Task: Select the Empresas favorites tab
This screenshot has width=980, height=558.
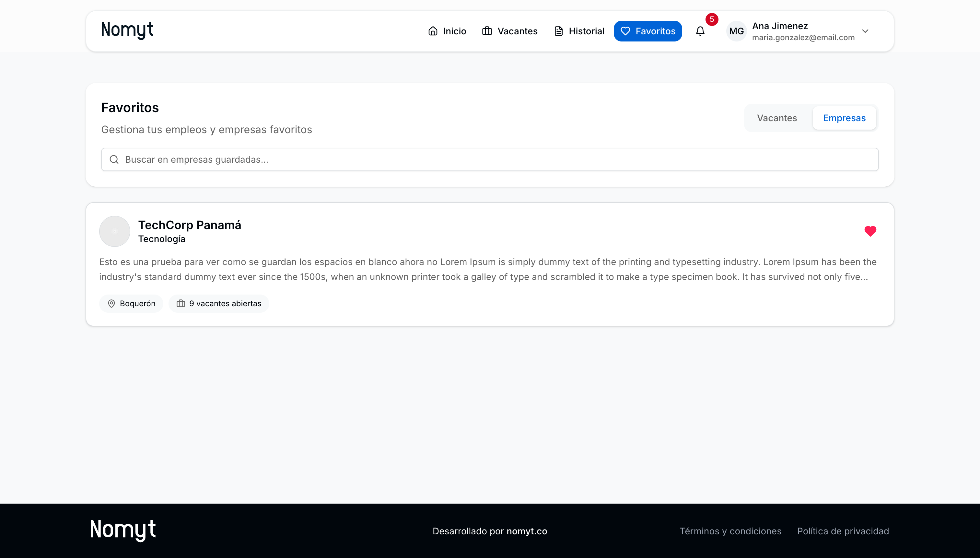Action: (x=844, y=118)
